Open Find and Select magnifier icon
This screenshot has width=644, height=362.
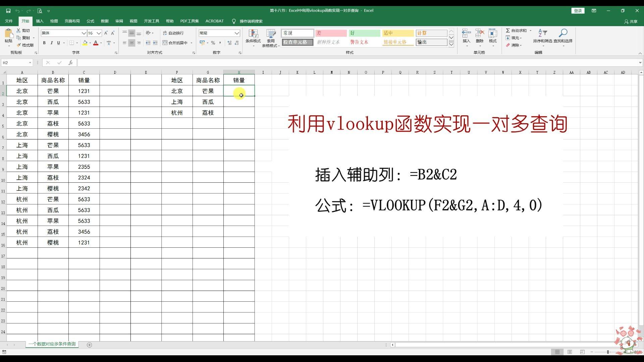pos(563,33)
